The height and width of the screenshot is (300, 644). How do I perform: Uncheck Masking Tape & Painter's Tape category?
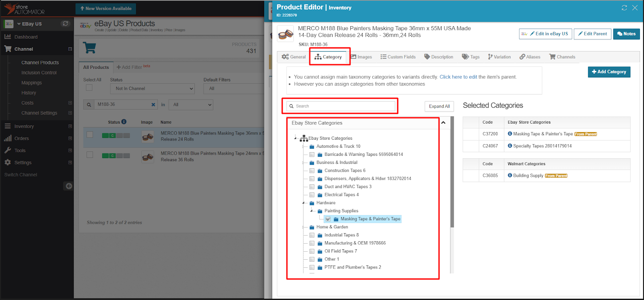(328, 219)
